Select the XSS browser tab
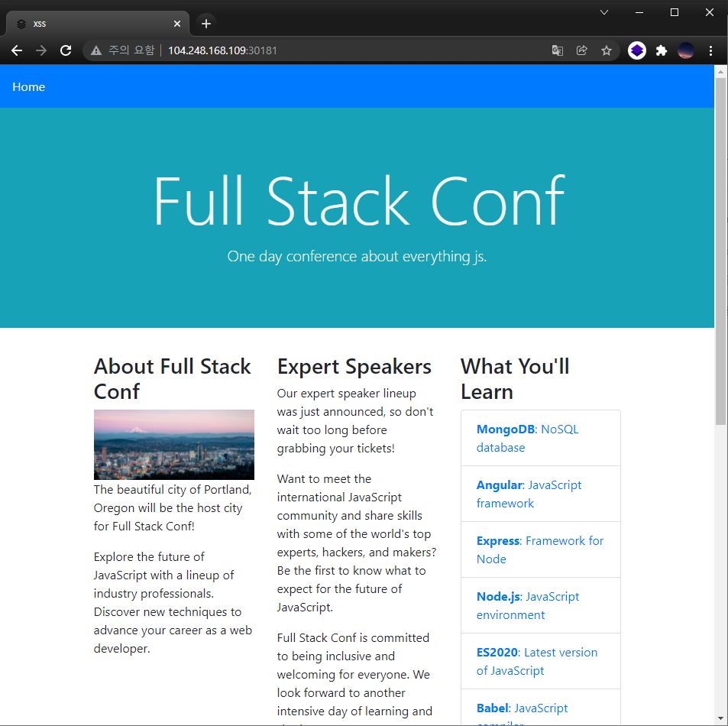This screenshot has width=728, height=726. 98,24
